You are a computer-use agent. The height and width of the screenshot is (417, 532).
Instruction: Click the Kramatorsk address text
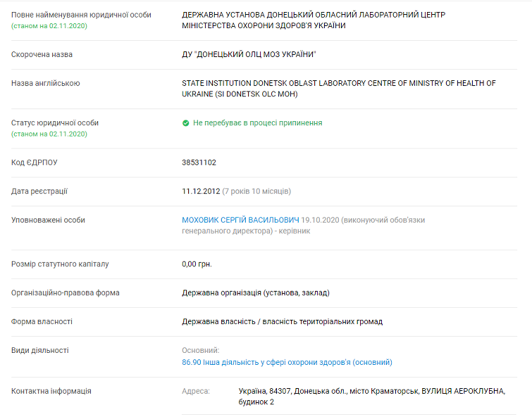click(371, 396)
